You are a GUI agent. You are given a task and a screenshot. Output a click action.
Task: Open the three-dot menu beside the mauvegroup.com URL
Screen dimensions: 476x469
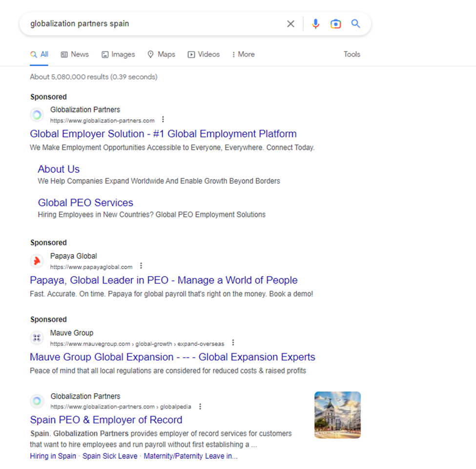click(x=233, y=342)
